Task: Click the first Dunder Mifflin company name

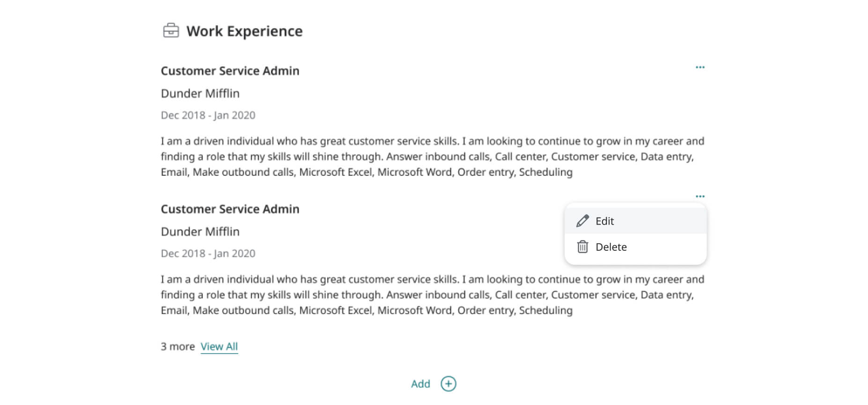Action: coord(200,93)
